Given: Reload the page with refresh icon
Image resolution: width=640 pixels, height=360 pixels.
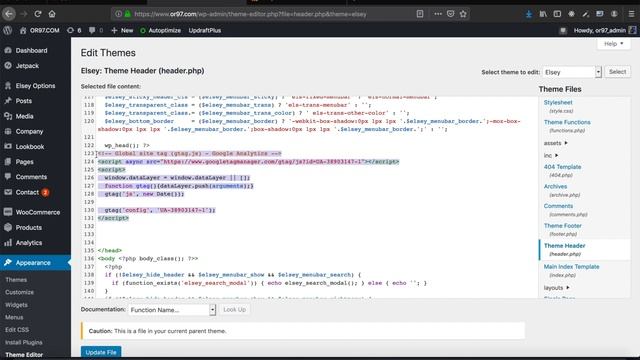Looking at the screenshot, I should pos(38,14).
